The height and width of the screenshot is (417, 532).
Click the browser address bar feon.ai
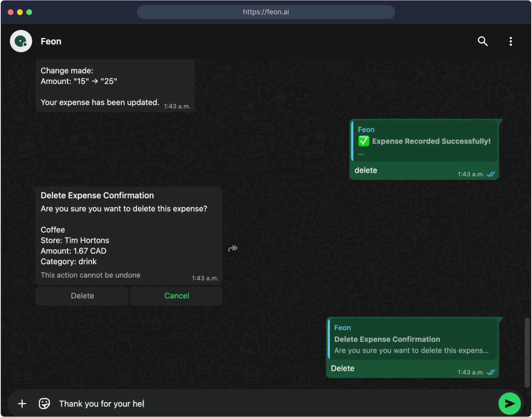(x=266, y=12)
